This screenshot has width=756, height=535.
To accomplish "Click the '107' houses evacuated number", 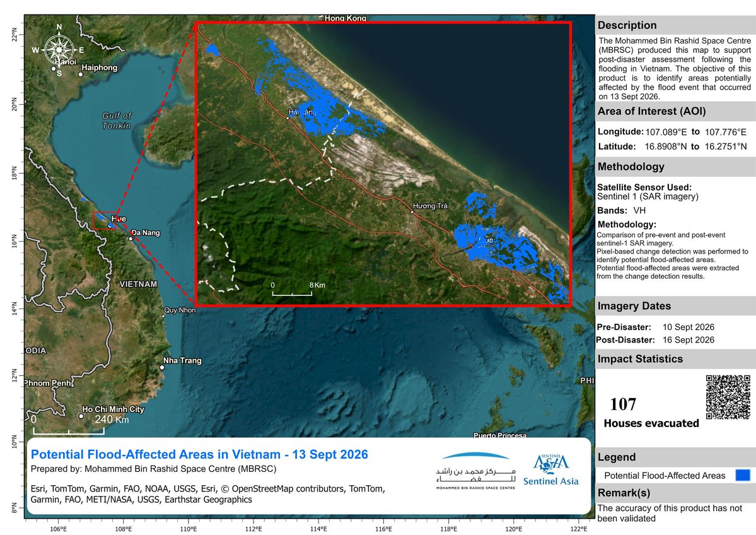I will pos(623,404).
